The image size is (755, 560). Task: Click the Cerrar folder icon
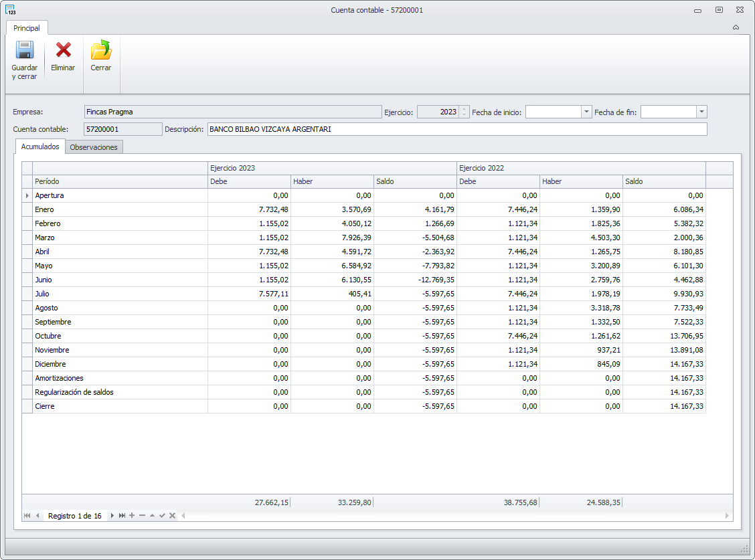tap(101, 51)
